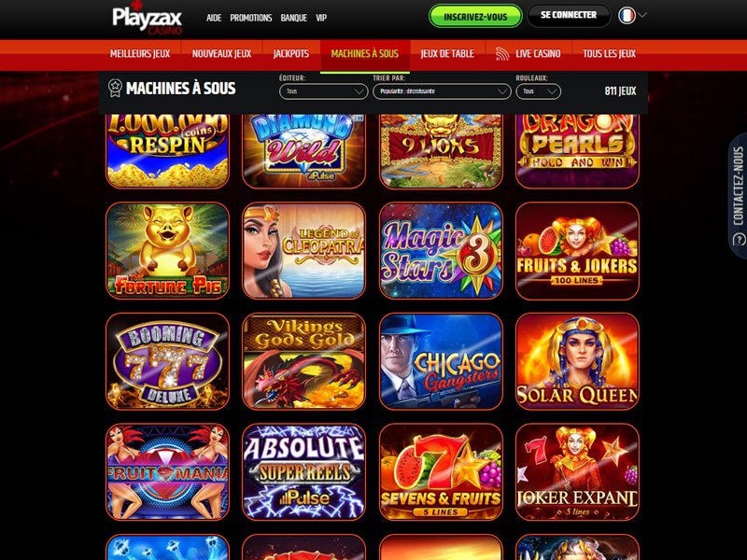Click the Se Connecter button
This screenshot has width=747, height=560.
tap(569, 16)
